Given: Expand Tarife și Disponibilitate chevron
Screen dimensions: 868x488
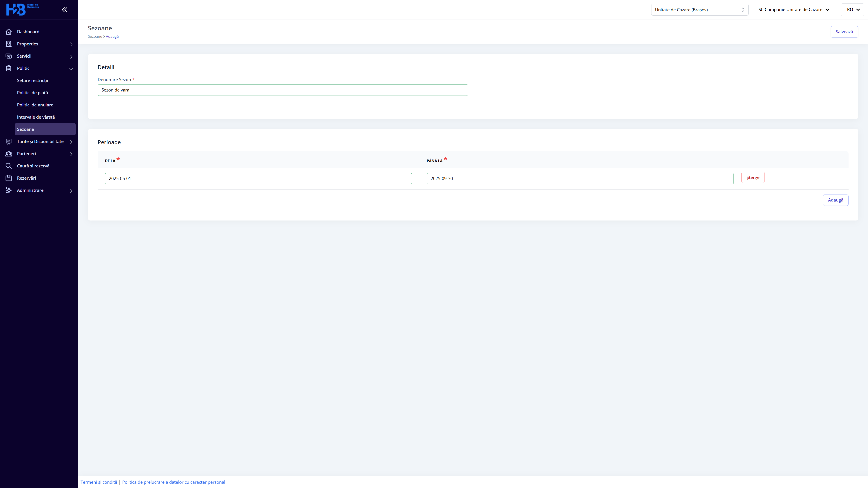Looking at the screenshot, I should tap(71, 142).
